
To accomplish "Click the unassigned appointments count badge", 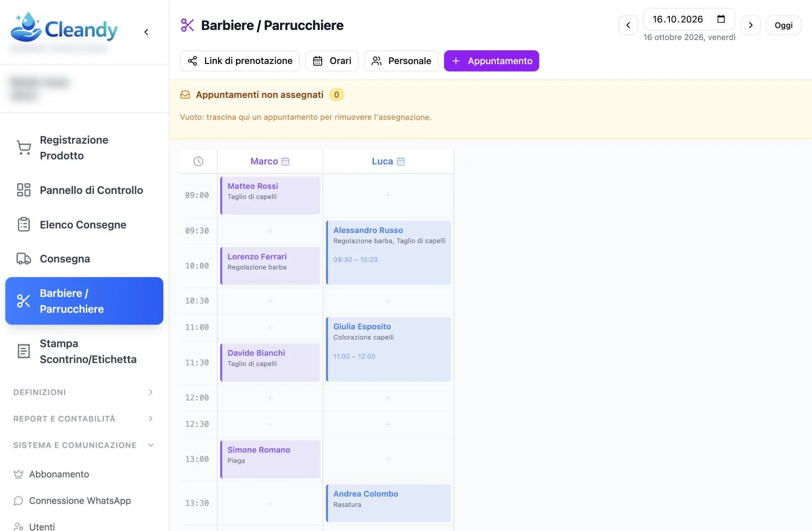I will tap(336, 95).
